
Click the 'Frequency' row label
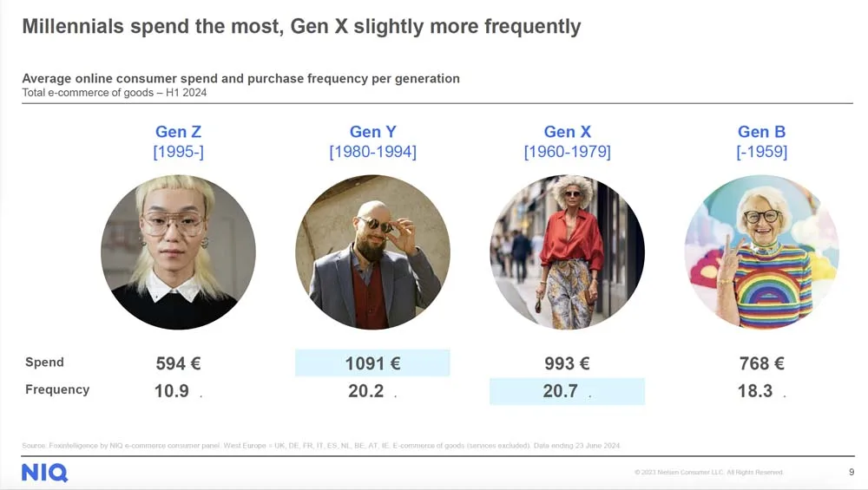point(57,389)
